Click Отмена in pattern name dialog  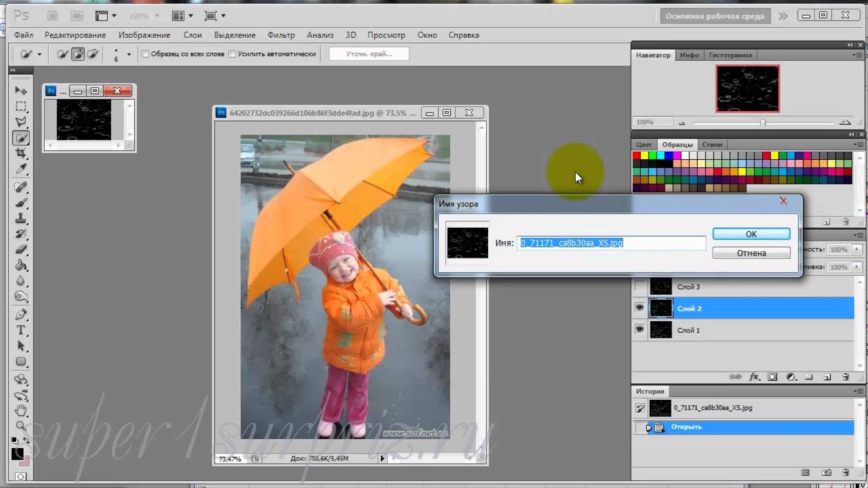tap(751, 253)
